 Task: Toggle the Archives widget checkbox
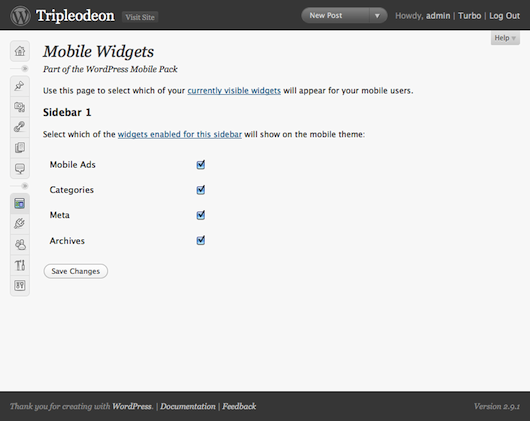click(x=201, y=240)
